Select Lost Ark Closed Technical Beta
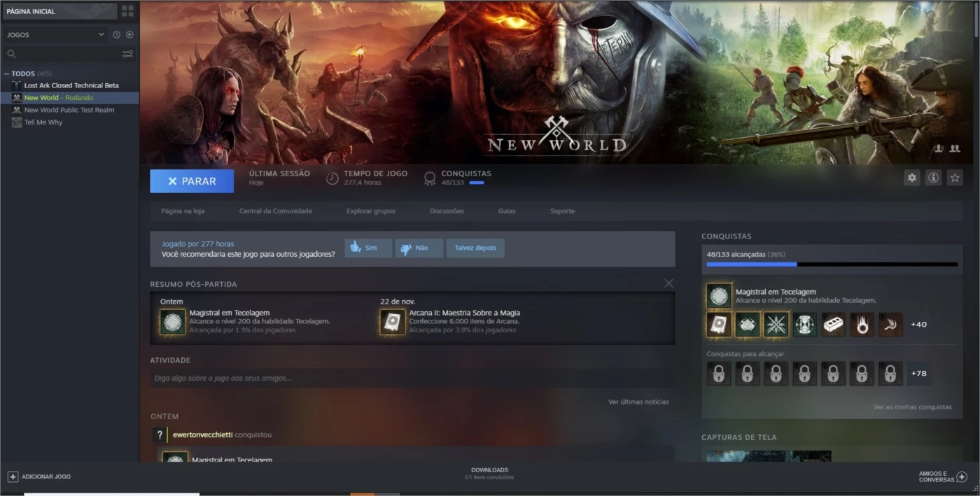The image size is (980, 496). (x=71, y=85)
